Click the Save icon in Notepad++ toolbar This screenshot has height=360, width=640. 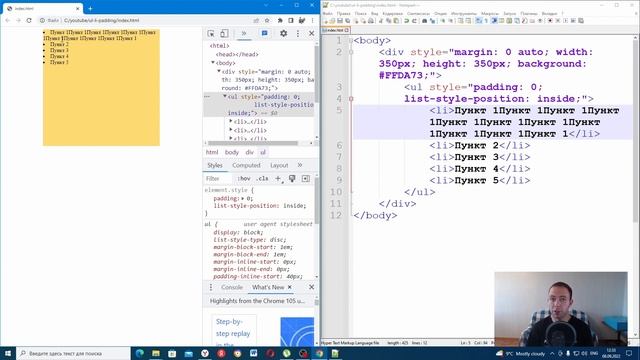point(340,21)
